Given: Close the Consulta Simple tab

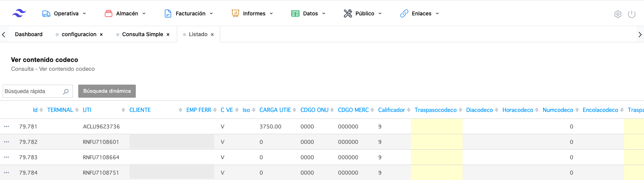Looking at the screenshot, I should tap(168, 35).
